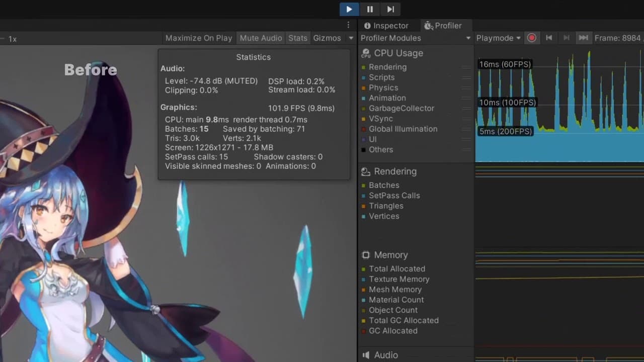Toggle Triangles series in Rendering module
This screenshot has width=644, height=362.
coord(363,206)
